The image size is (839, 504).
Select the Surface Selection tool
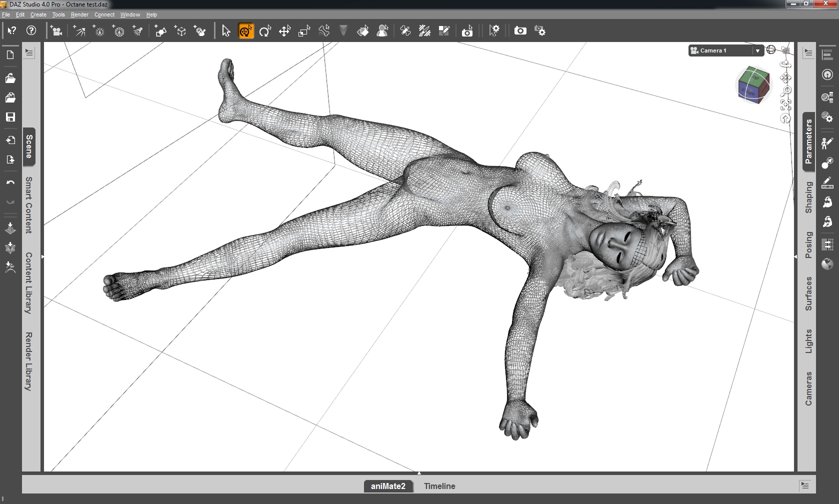363,31
